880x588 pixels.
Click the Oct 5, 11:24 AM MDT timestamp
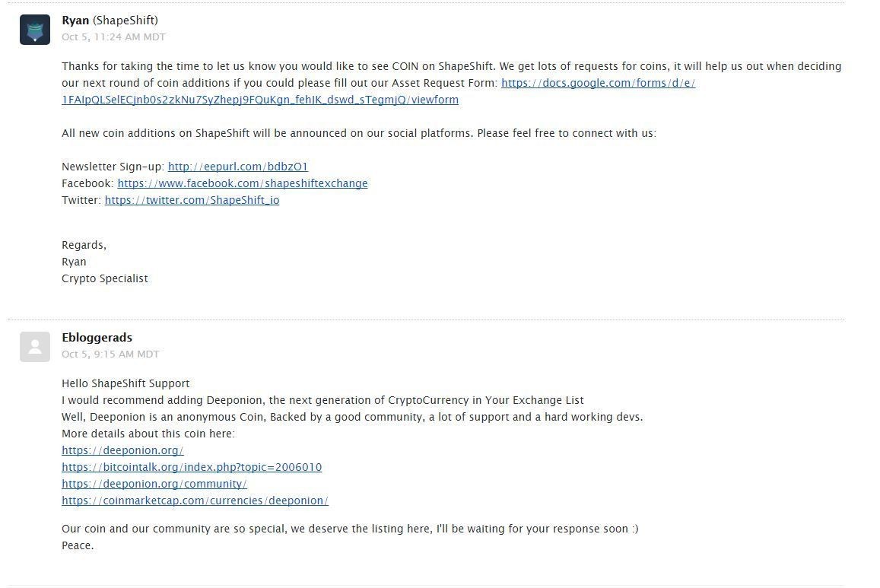pos(113,37)
